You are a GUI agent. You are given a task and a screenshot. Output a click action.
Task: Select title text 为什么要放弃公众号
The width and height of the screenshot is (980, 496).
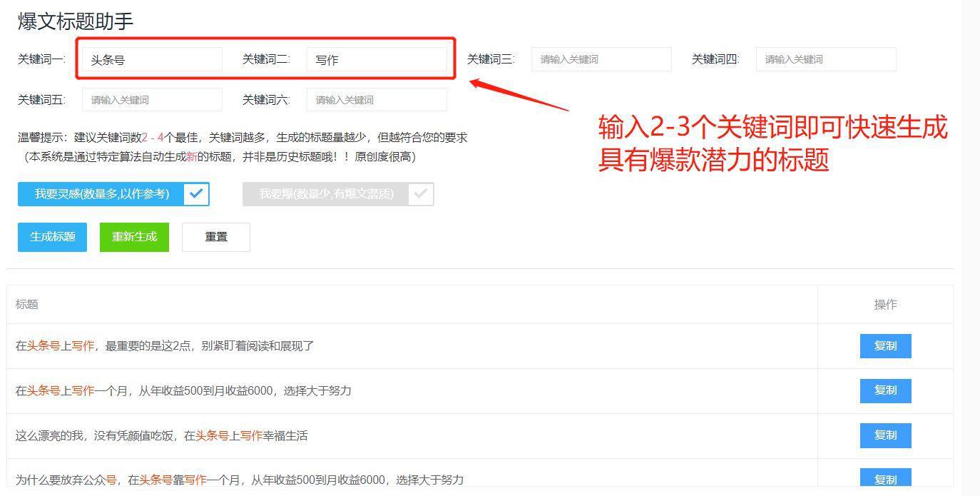pyautogui.click(x=66, y=480)
